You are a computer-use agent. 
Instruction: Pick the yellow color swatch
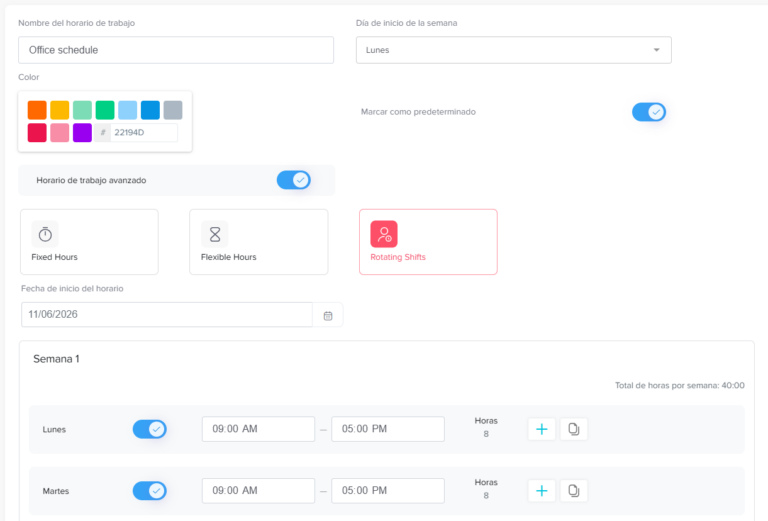[60, 110]
